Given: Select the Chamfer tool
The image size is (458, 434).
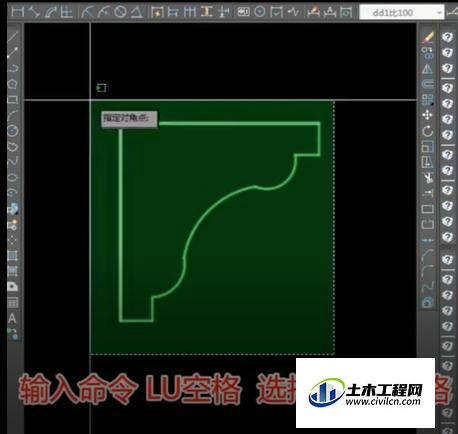Looking at the screenshot, I should coord(428,256).
